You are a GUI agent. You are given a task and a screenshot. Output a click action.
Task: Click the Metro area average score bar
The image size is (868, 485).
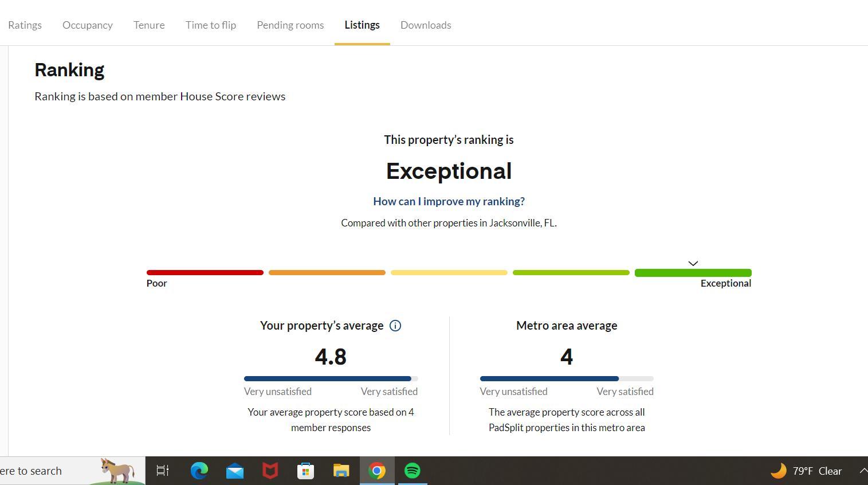pos(567,378)
